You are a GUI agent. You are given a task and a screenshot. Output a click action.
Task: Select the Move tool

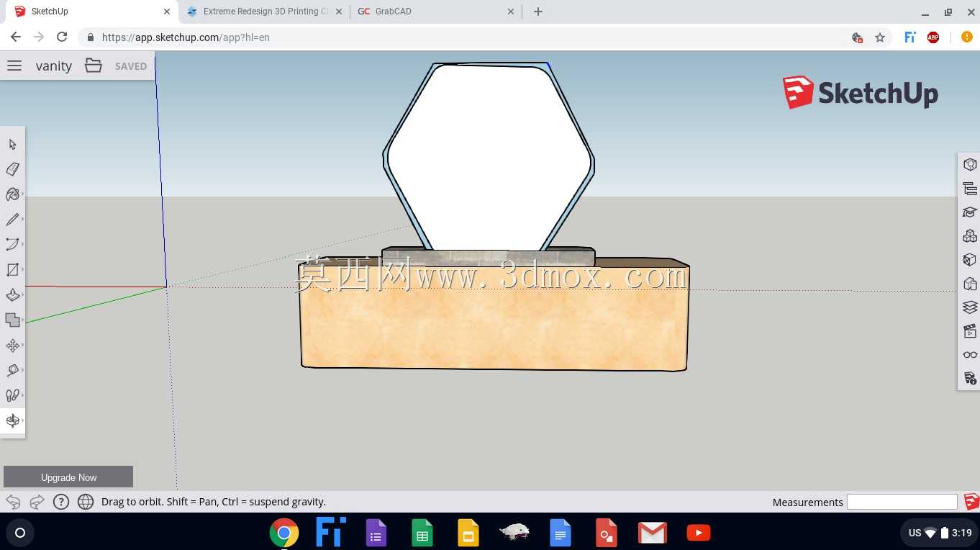12,346
